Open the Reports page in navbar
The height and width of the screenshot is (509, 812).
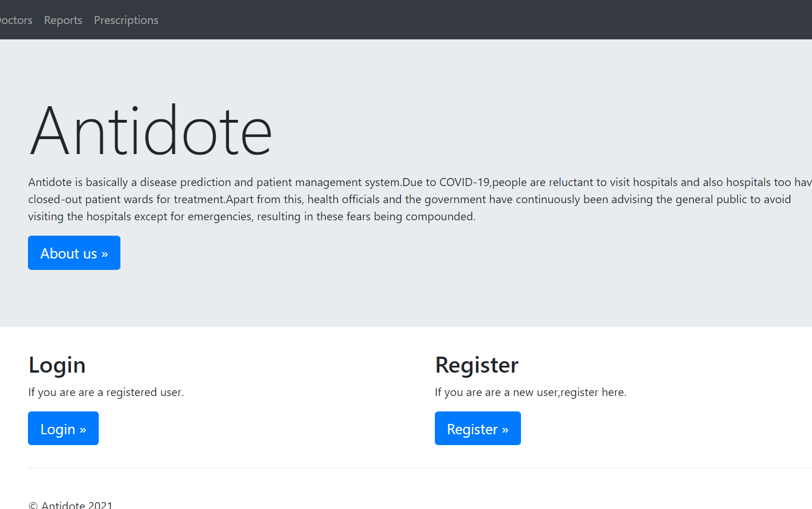63,20
